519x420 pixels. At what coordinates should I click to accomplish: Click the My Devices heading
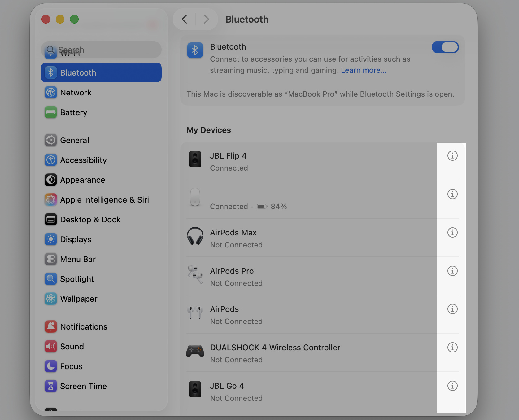tap(209, 130)
